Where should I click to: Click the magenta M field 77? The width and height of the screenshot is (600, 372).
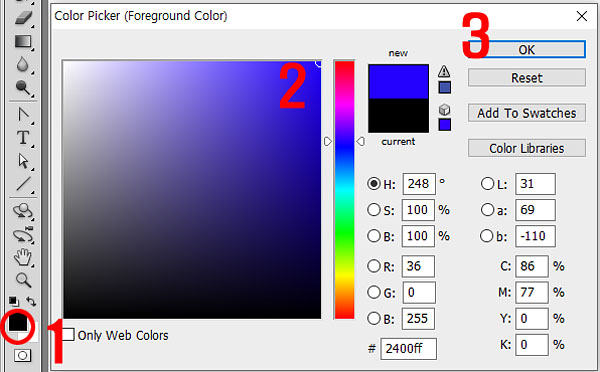tap(532, 292)
